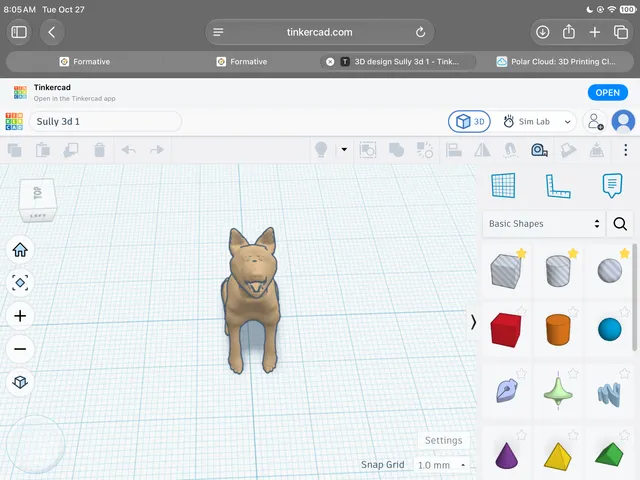The image size is (640, 480).
Task: Open the lightbulb visibility dropdown arrow
Action: (344, 149)
